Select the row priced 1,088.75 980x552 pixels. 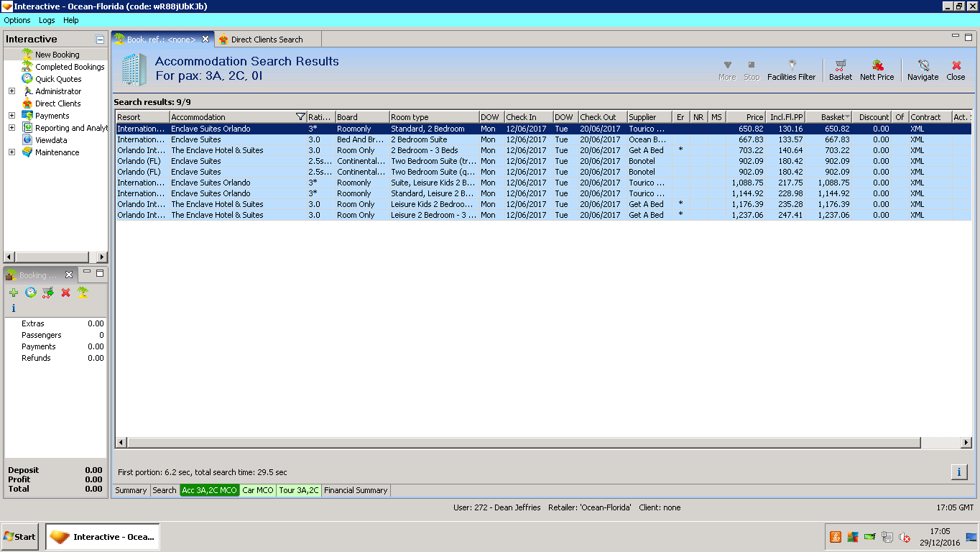(543, 183)
